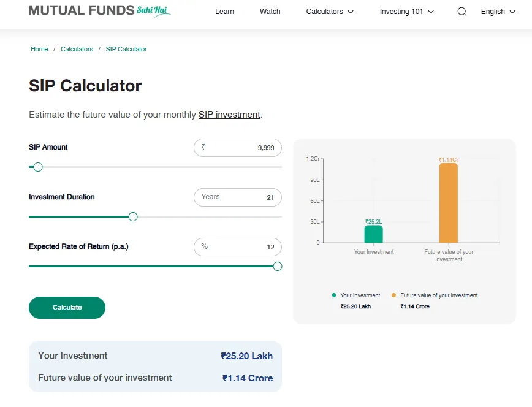Image resolution: width=532 pixels, height=407 pixels.
Task: Click the ₹25.20 Lakh legend value
Action: point(355,306)
